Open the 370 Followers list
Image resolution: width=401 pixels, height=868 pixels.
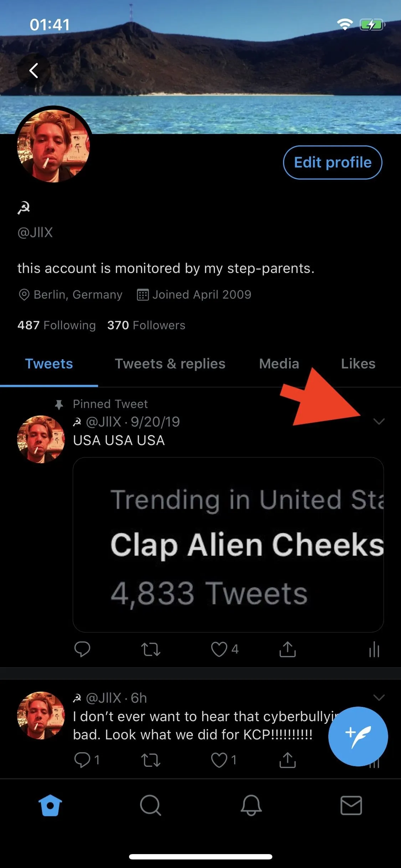click(146, 325)
